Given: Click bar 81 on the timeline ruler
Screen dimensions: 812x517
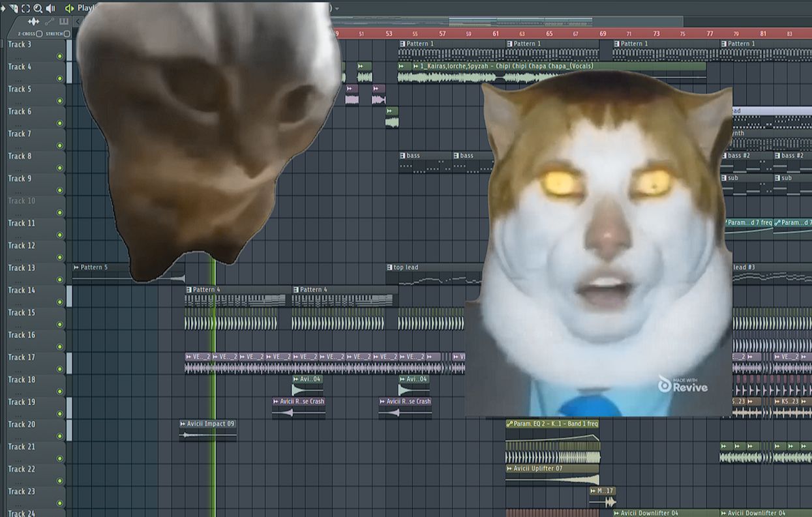Looking at the screenshot, I should (x=763, y=33).
